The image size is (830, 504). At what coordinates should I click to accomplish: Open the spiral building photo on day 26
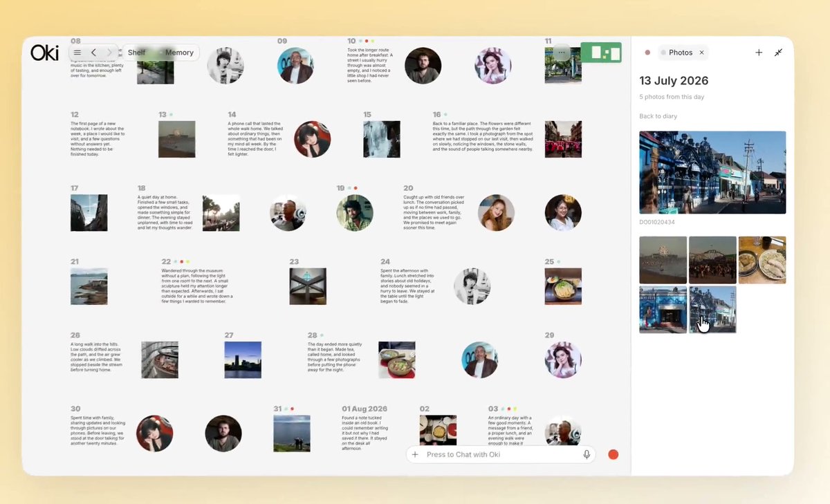click(160, 360)
